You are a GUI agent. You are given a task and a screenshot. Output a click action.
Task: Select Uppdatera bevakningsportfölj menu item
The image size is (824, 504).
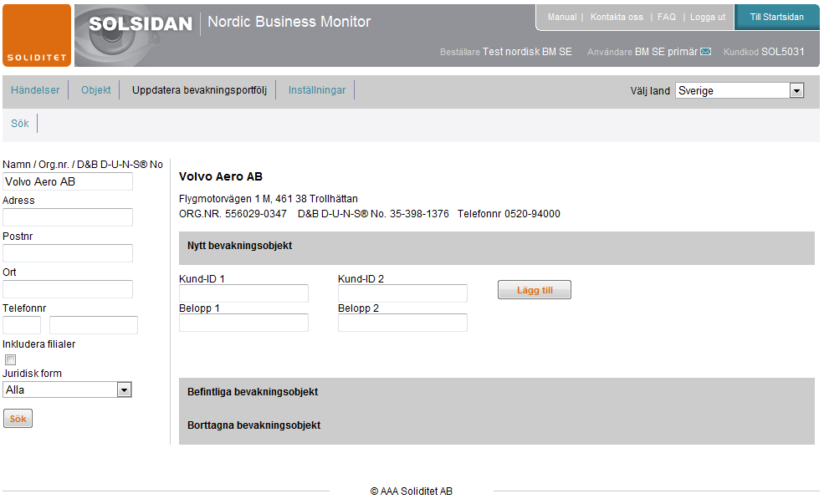click(199, 89)
